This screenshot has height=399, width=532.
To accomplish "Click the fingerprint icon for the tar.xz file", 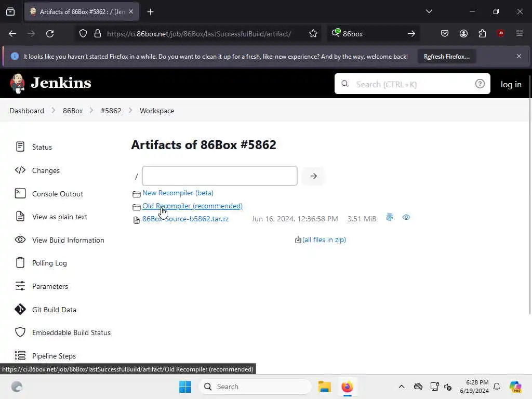I will click(390, 217).
